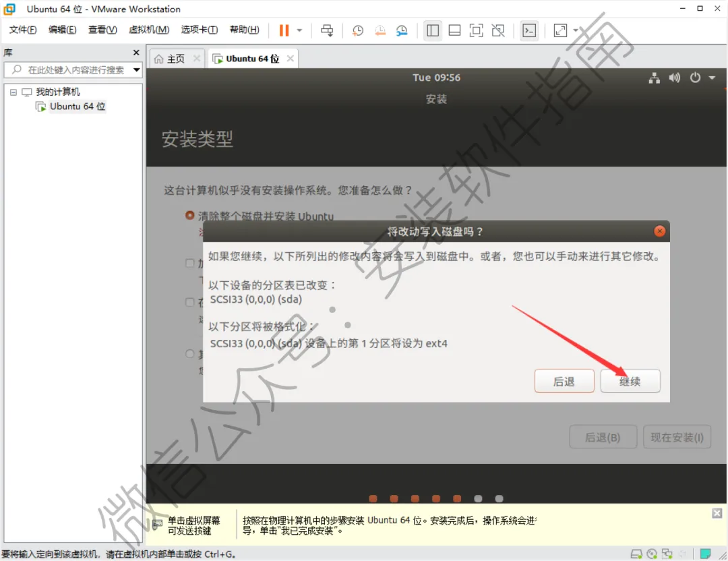Open the 查看(V) menu

click(x=102, y=30)
